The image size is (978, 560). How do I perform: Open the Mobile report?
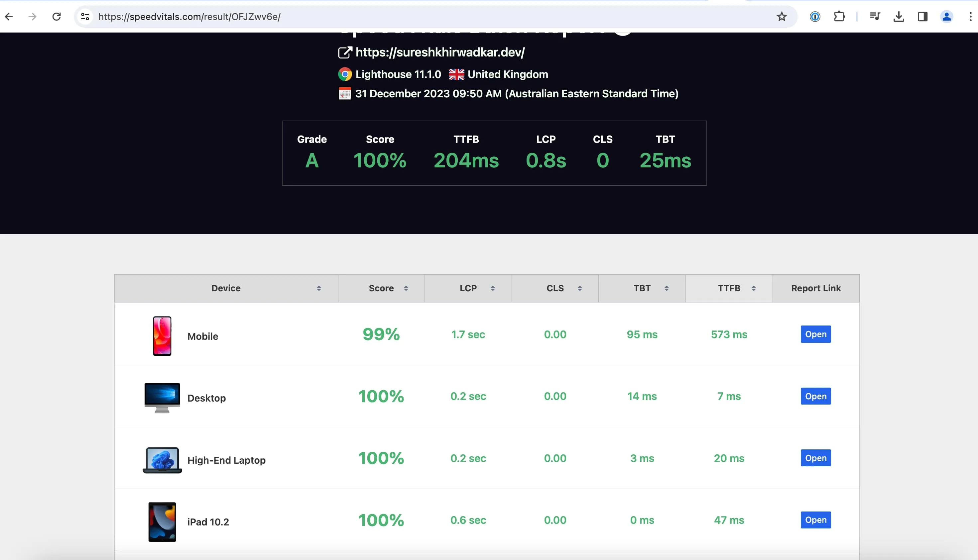[x=815, y=334]
